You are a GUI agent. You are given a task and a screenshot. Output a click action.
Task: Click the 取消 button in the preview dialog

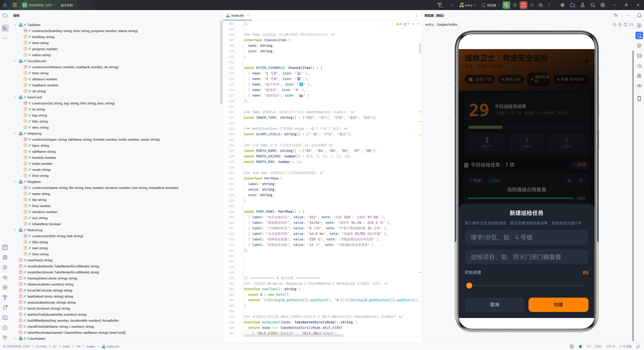tap(494, 305)
